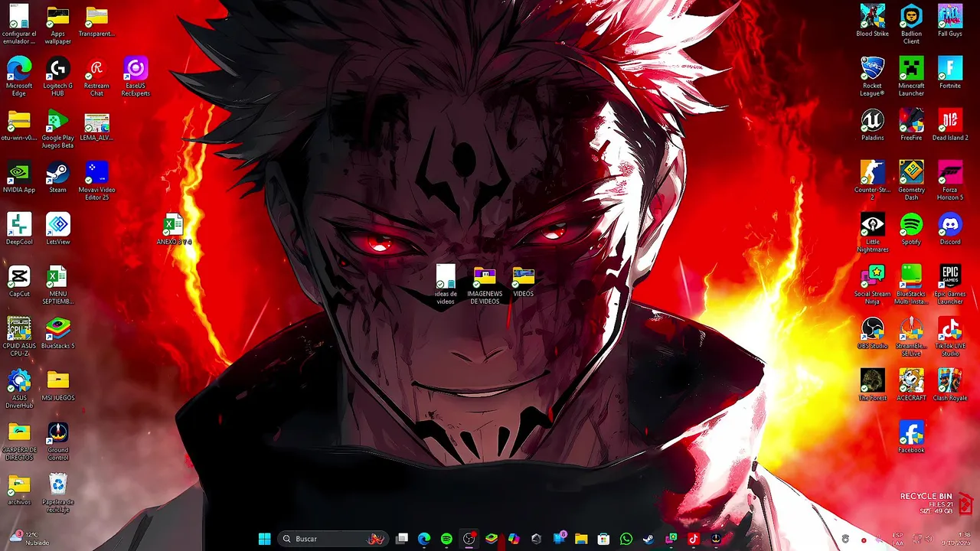Select the Papelera de reciclaje icon
Screen dimensions: 980x551
coord(57,493)
